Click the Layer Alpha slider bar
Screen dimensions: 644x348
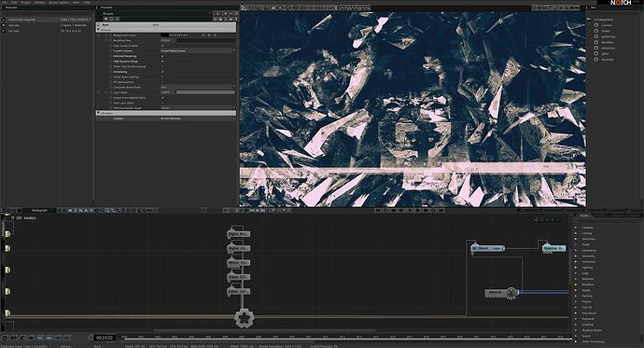point(205,92)
